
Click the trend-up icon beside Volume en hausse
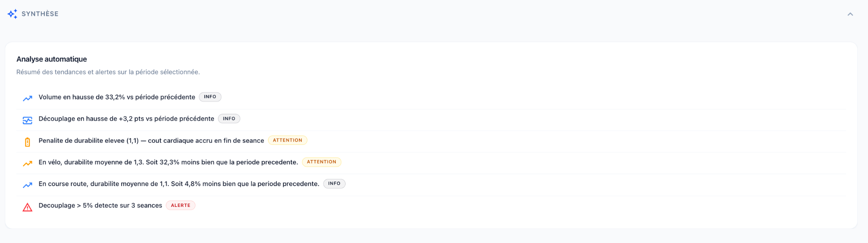[28, 99]
